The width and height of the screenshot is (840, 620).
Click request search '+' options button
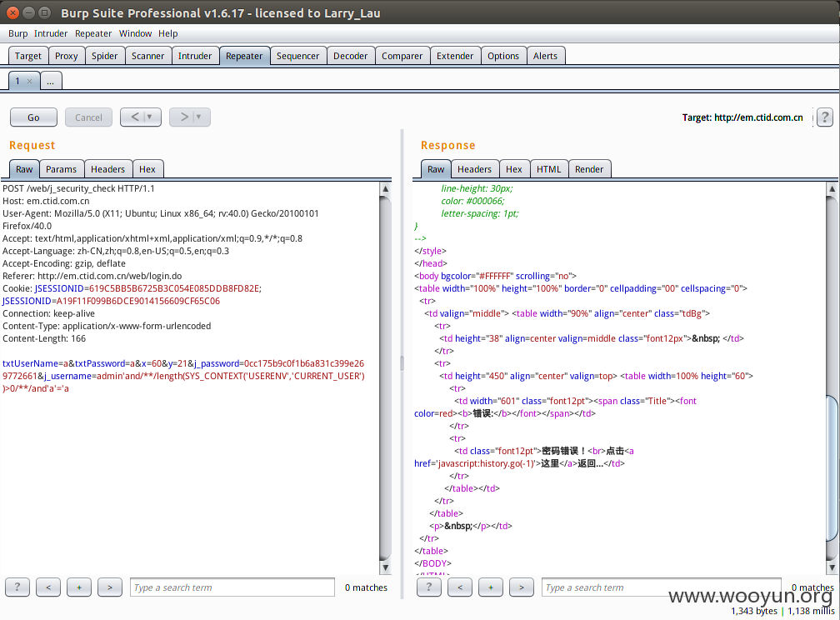click(x=79, y=587)
